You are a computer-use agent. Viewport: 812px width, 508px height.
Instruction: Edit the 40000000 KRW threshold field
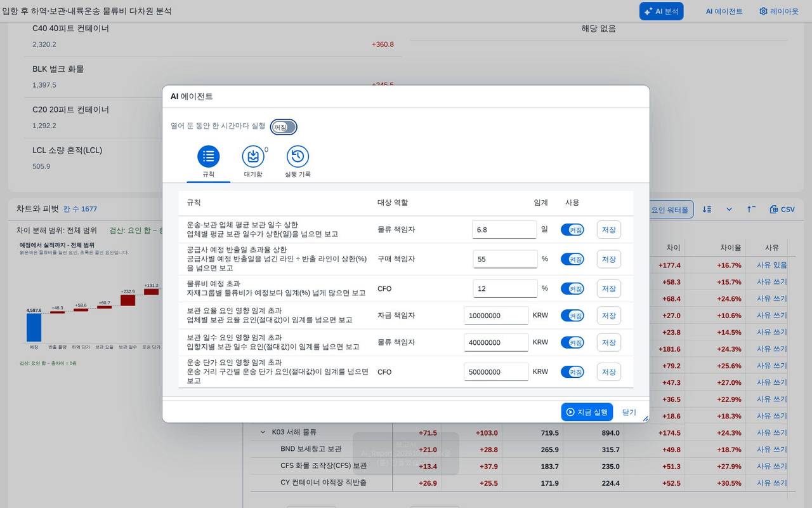[496, 343]
